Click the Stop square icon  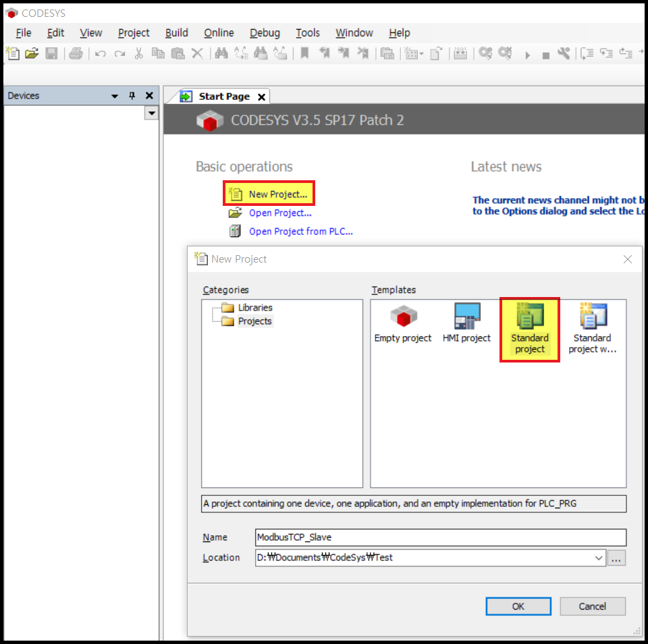point(546,55)
